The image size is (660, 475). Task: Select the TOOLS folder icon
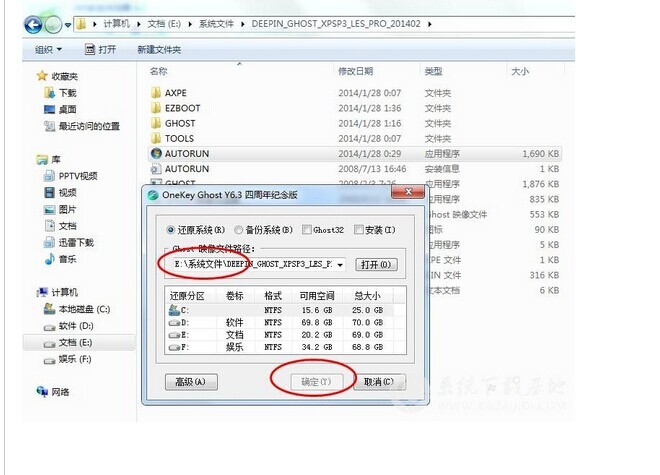tap(156, 138)
